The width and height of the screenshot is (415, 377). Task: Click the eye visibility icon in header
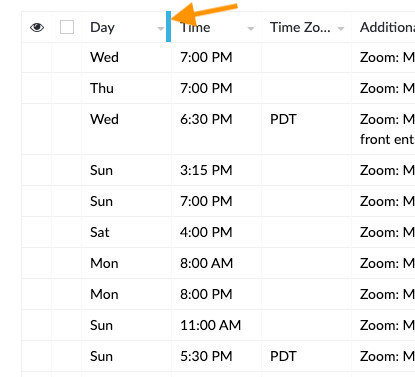pos(37,27)
